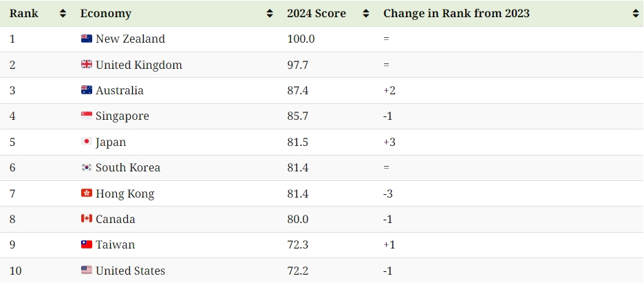Click the Japan flag icon
This screenshot has height=285, width=644.
[87, 142]
